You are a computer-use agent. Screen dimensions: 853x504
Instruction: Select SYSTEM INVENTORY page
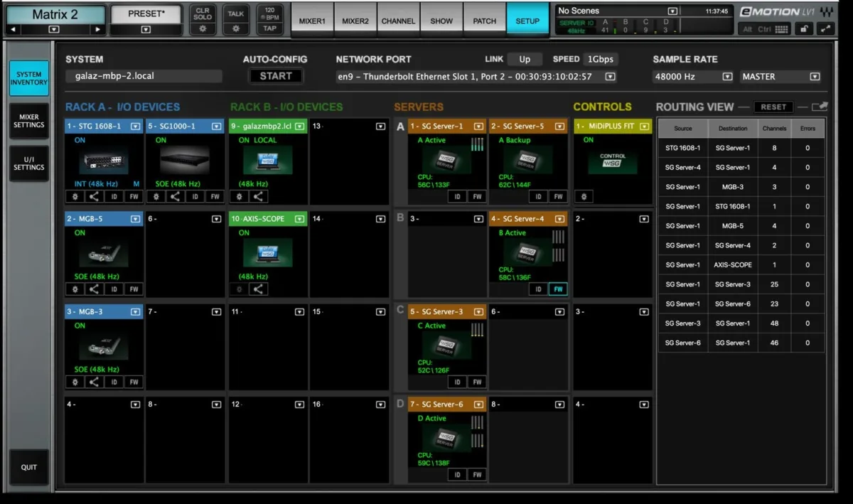(x=29, y=78)
